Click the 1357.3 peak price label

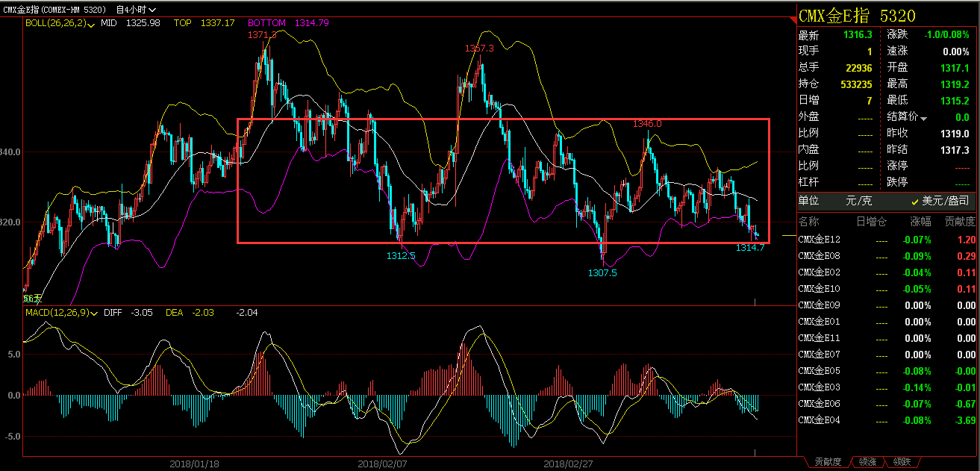[x=479, y=48]
